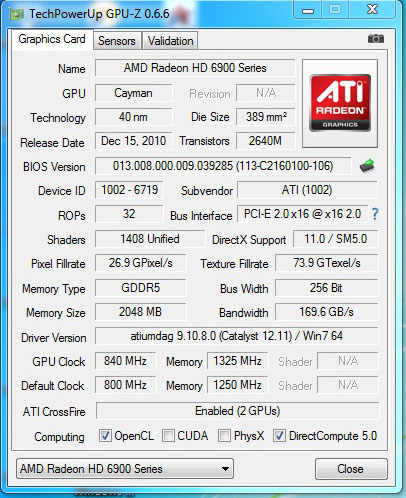The height and width of the screenshot is (498, 406).
Task: Click the Driver Version label
Action: point(54,338)
